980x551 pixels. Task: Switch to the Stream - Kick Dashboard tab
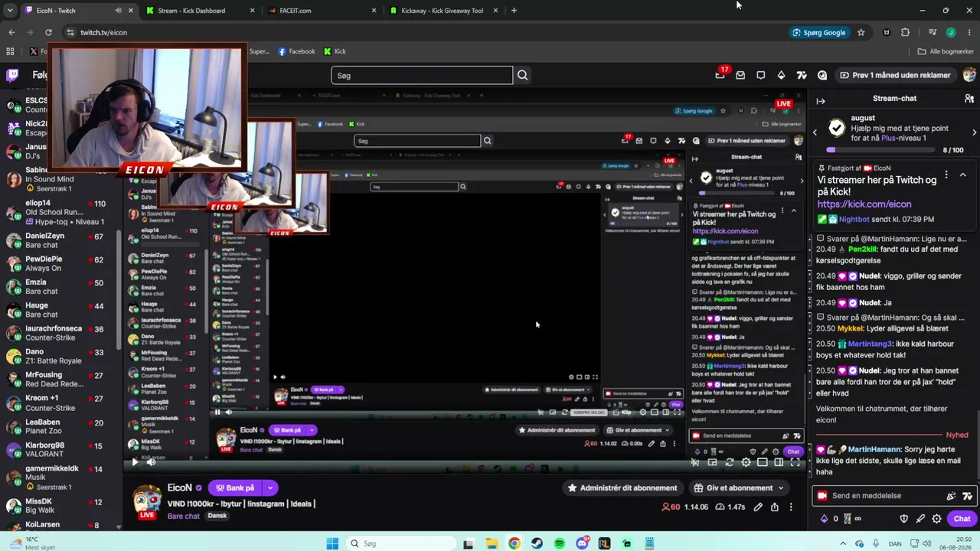tap(200, 11)
